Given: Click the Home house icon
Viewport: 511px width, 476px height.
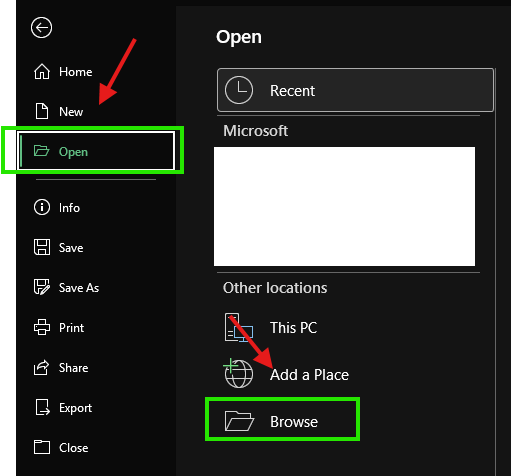Looking at the screenshot, I should point(42,72).
